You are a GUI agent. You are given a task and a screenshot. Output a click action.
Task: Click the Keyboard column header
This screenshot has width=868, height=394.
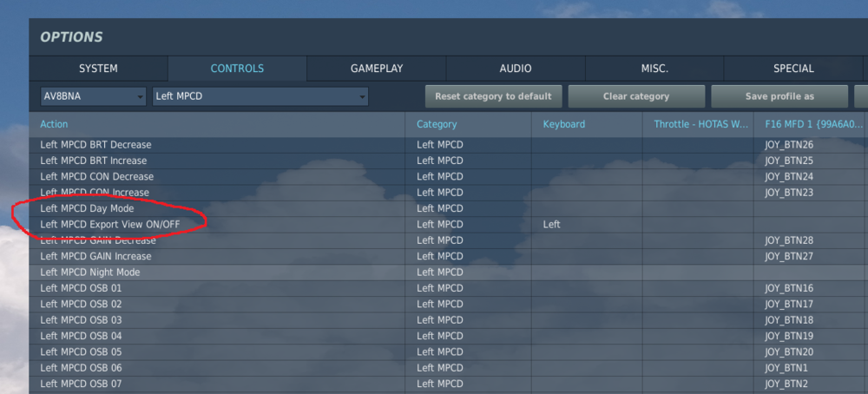pyautogui.click(x=588, y=124)
